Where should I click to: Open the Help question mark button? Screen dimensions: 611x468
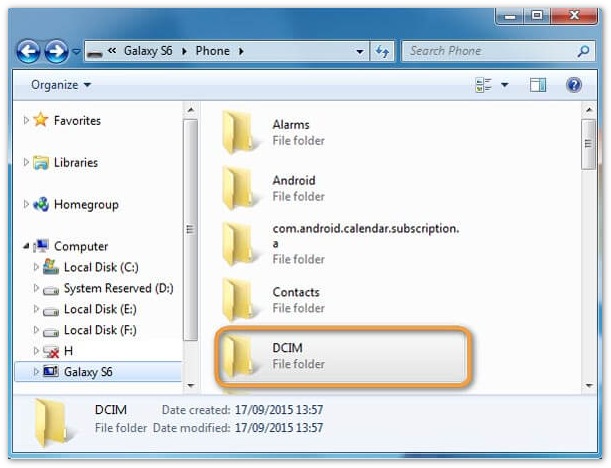click(x=574, y=85)
